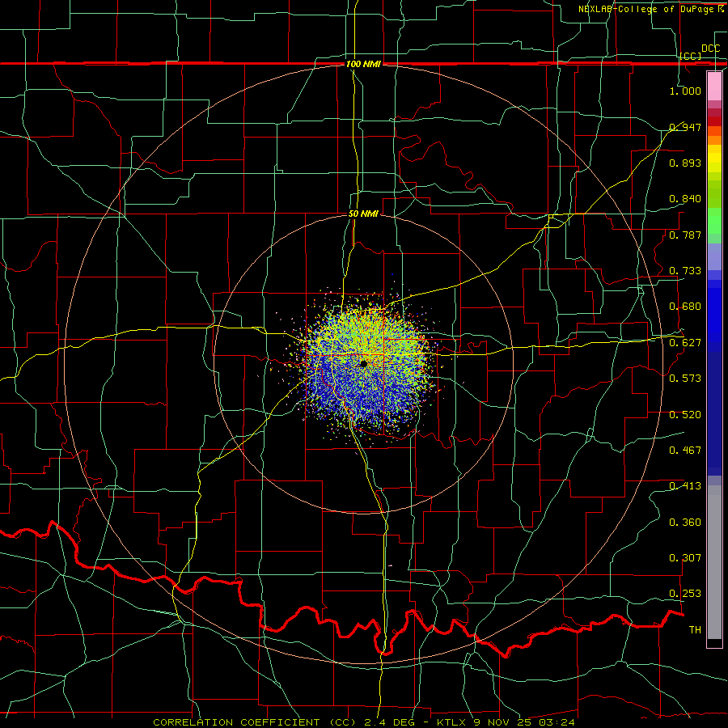The width and height of the screenshot is (728, 728).
Task: Click the 0.627 scale value
Action: pyautogui.click(x=685, y=343)
